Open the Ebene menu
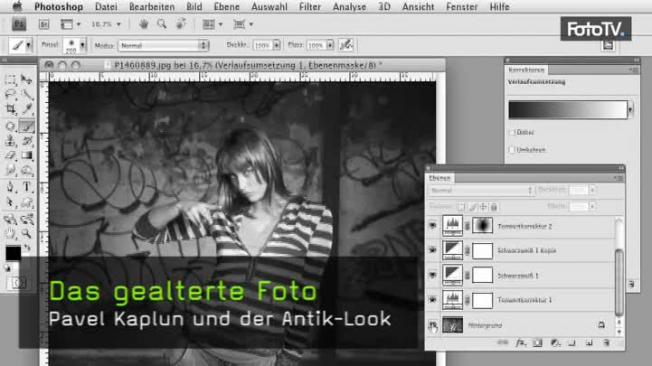This screenshot has height=366, width=652. 227,7
